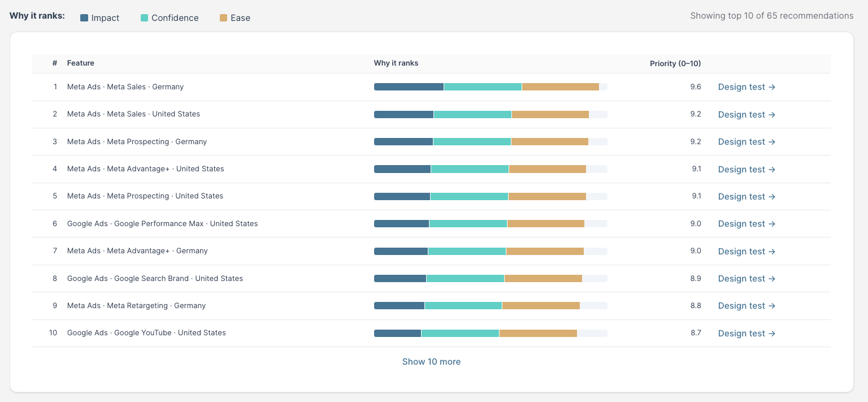Open Design test for Meta Retargeting Germany

(x=747, y=306)
